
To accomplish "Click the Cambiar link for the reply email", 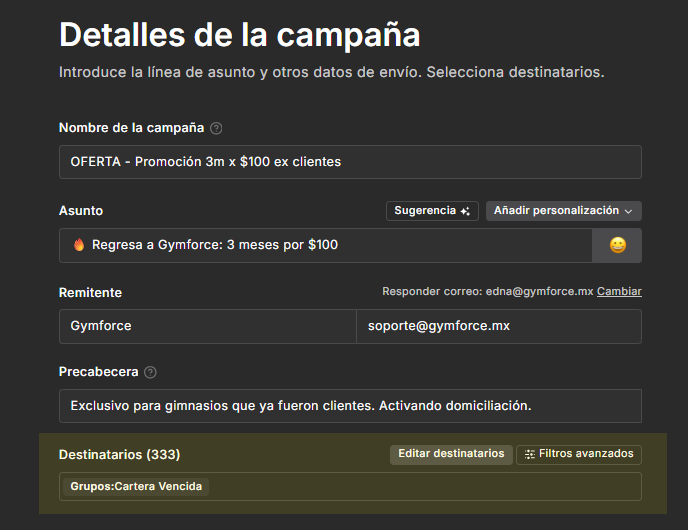I will 619,292.
